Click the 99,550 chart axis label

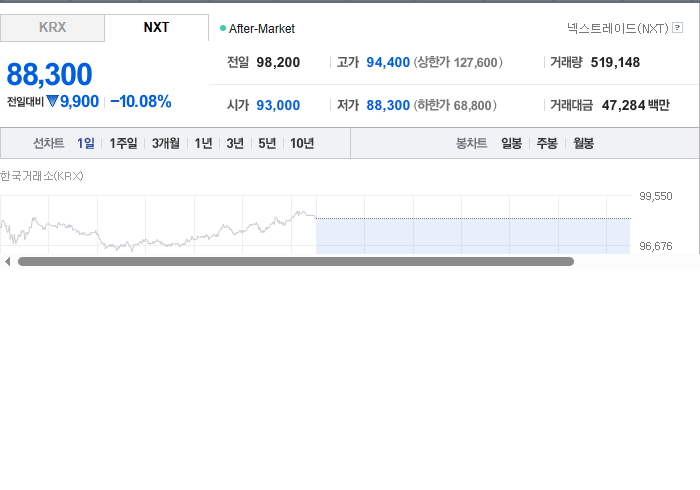(655, 196)
